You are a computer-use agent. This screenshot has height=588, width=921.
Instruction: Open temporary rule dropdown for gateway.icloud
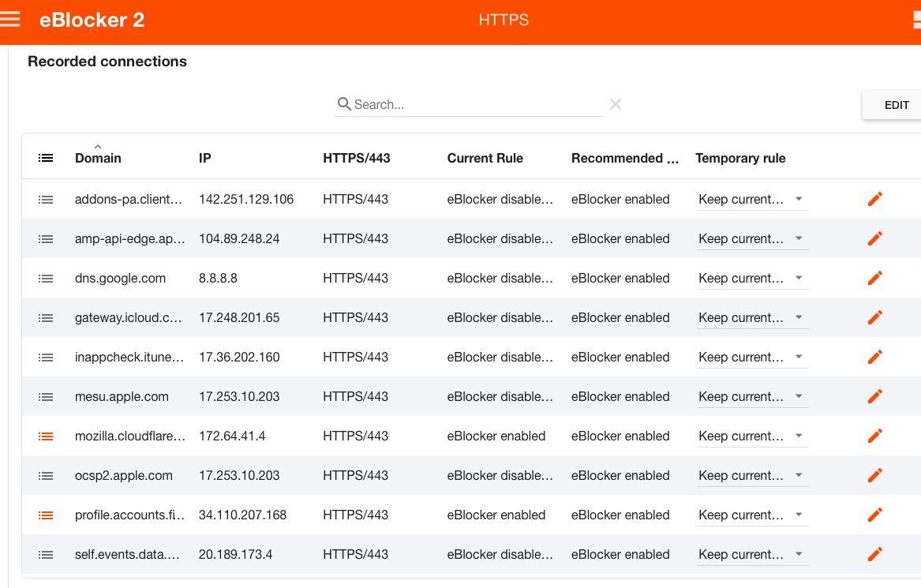[x=752, y=317]
